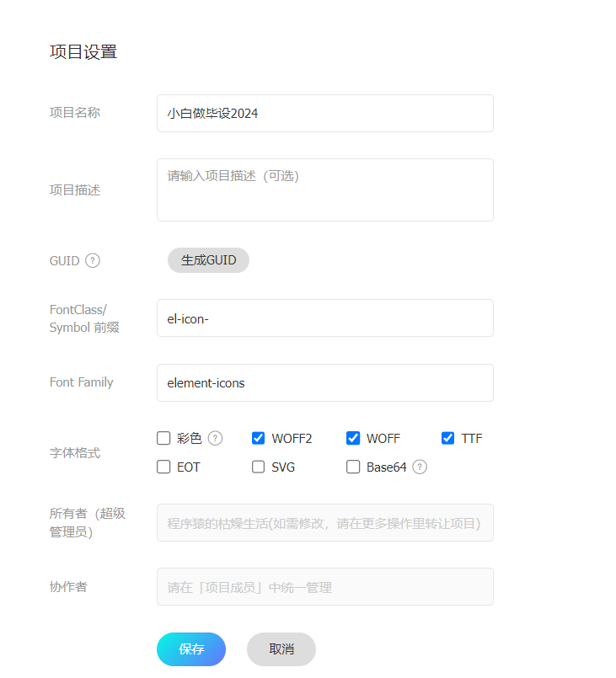Screen dimensions: 616x678
Task: Click the disabled 所有者 field
Action: pos(325,522)
